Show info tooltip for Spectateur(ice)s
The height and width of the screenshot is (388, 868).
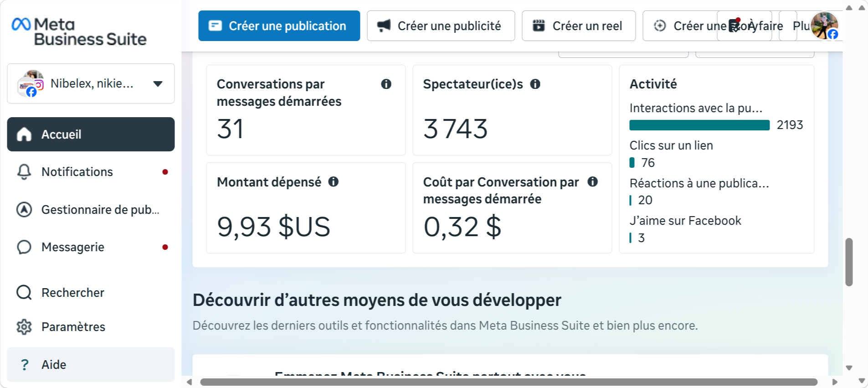pyautogui.click(x=535, y=84)
